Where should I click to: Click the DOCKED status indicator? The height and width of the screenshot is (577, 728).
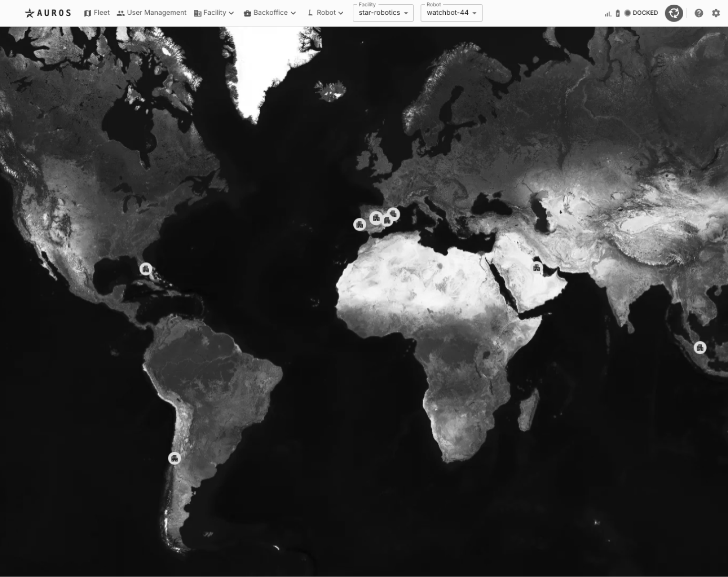pyautogui.click(x=641, y=13)
